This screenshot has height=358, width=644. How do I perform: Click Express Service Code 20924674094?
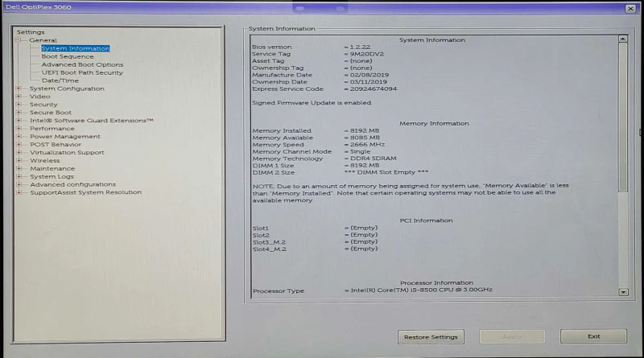pyautogui.click(x=374, y=88)
